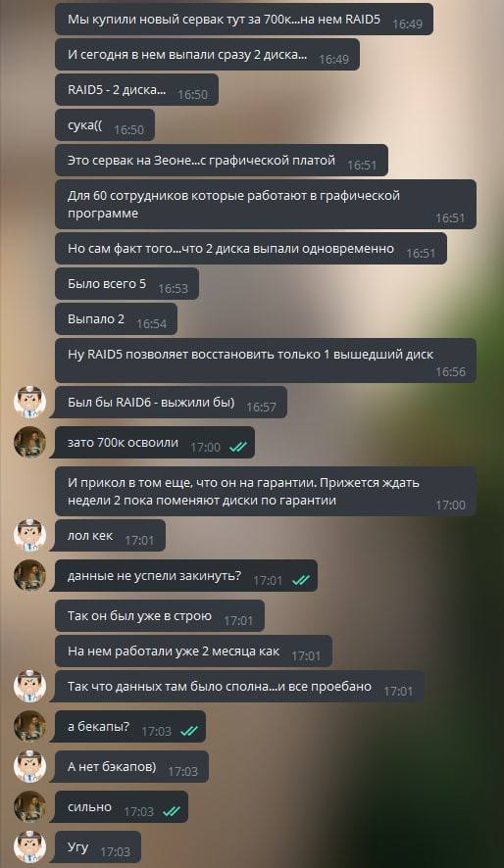This screenshot has height=868, width=504.
Task: Click the 'Ну RAID5 позволяет восстановить' message
Action: [x=266, y=361]
